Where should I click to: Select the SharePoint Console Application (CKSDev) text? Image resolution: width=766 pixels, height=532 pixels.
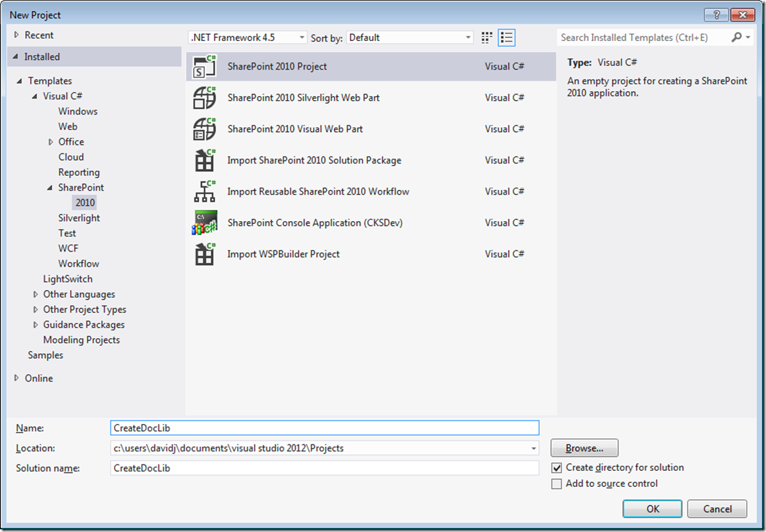pos(315,223)
